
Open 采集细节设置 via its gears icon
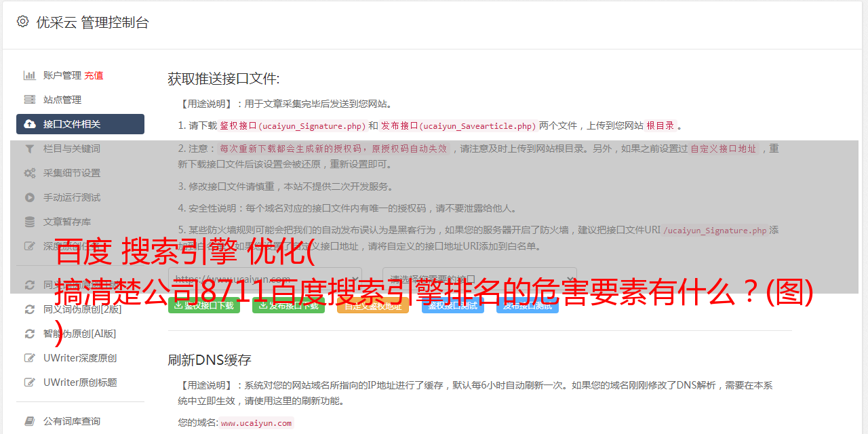click(30, 173)
